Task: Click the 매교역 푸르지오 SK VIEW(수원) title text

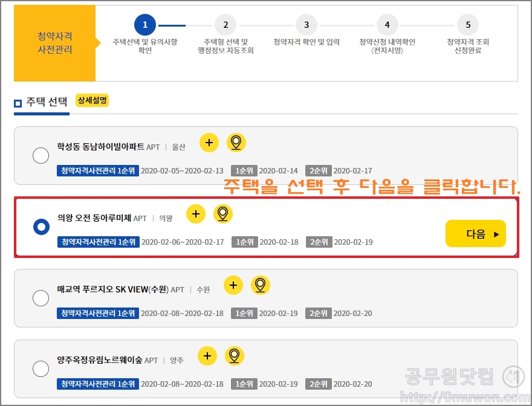Action: tap(112, 289)
